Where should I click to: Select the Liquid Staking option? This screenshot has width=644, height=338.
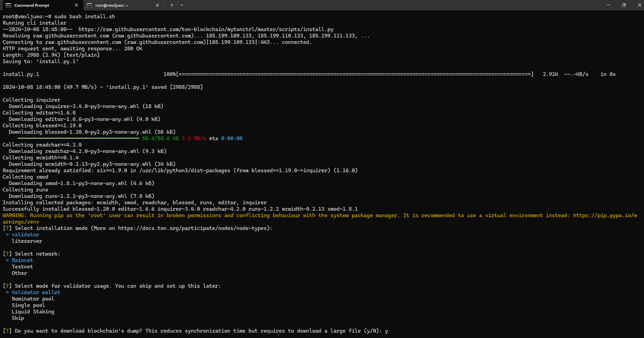(33, 312)
